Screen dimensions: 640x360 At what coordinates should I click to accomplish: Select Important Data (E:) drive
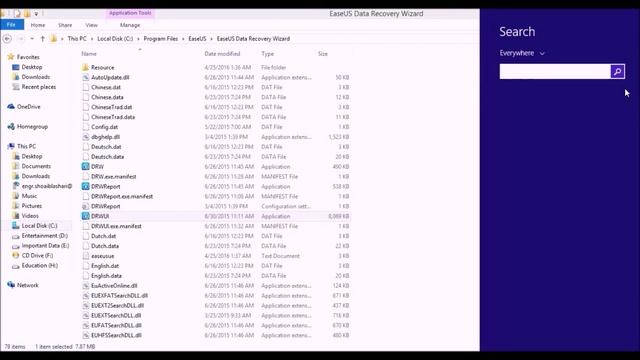(x=45, y=245)
